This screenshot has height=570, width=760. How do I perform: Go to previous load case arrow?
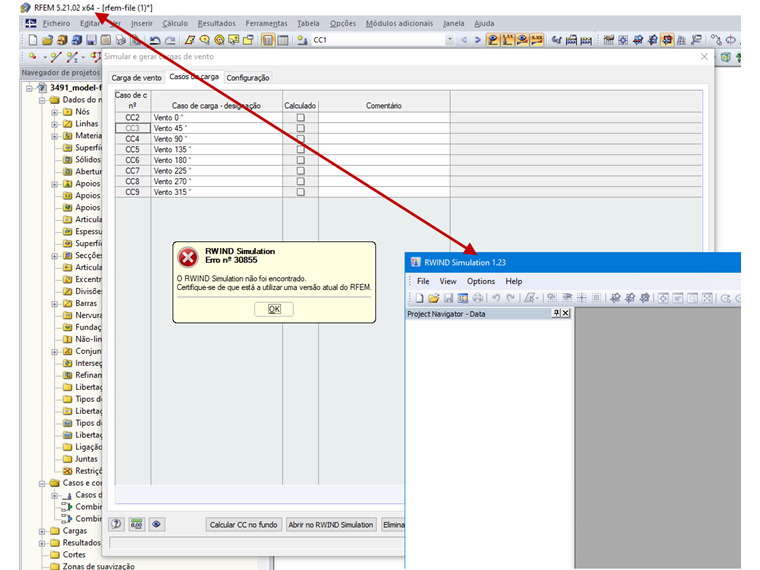(x=464, y=40)
